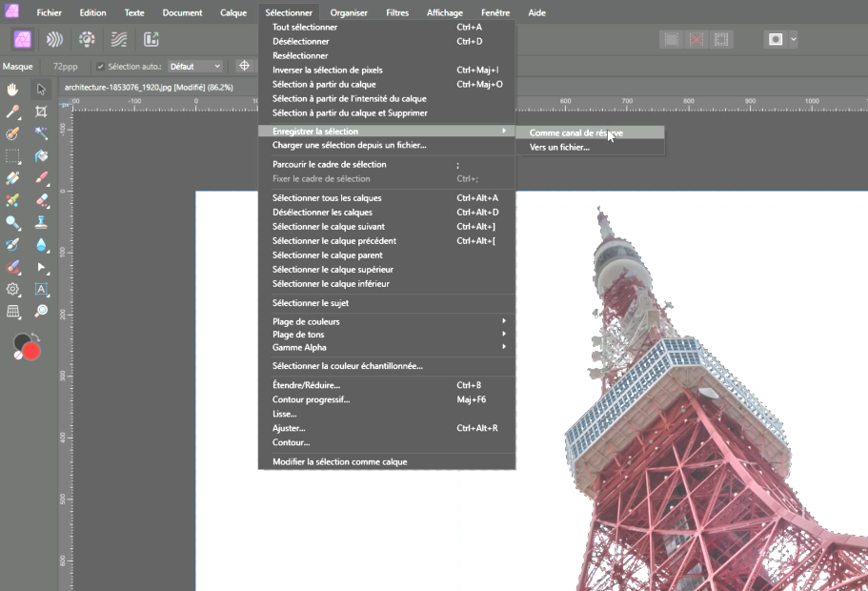Select the rectangular marquee tool
The image size is (868, 591).
coord(13,155)
